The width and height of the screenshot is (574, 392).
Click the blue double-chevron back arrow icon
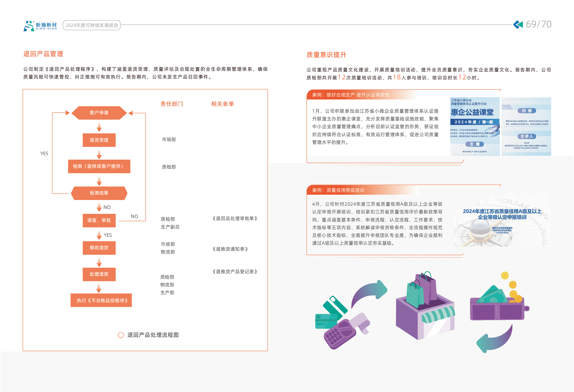[518, 24]
